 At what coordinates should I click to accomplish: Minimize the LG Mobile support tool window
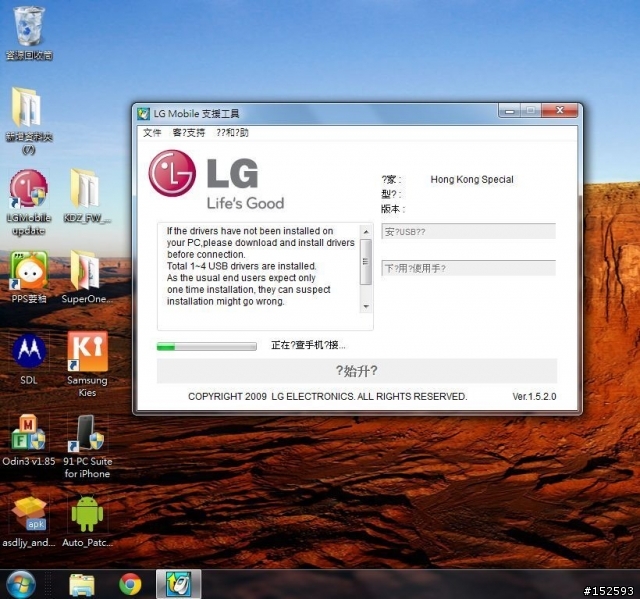[x=509, y=111]
